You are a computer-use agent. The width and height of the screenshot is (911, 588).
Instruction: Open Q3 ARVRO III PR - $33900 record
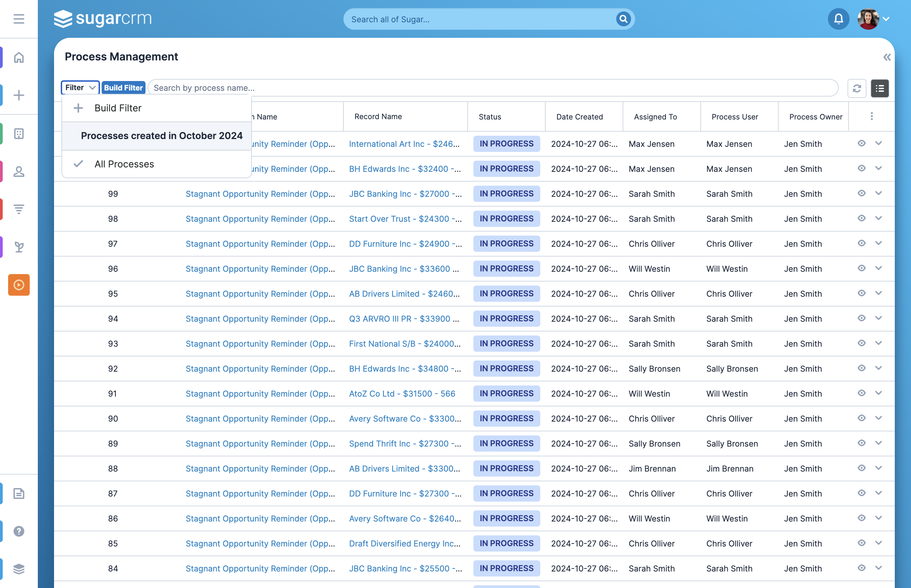click(x=404, y=319)
